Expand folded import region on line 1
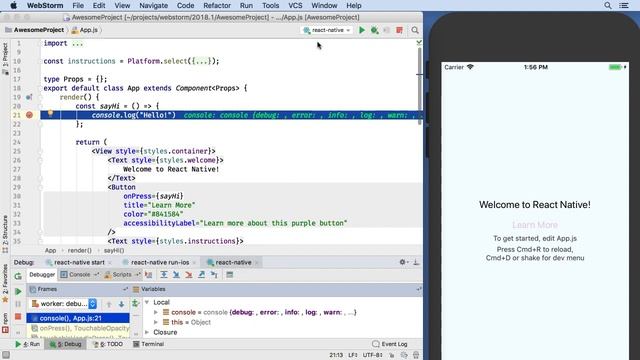640x360 pixels. [78, 43]
